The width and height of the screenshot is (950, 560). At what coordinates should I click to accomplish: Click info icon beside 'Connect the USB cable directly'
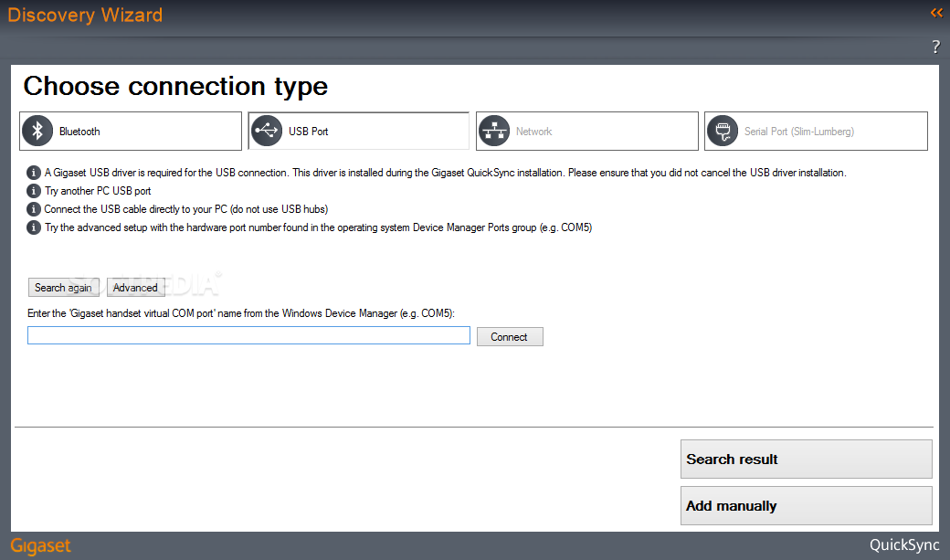coord(33,209)
